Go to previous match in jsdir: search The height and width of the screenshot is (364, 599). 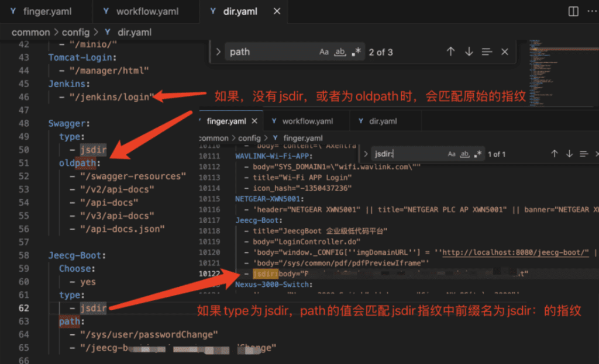point(555,154)
